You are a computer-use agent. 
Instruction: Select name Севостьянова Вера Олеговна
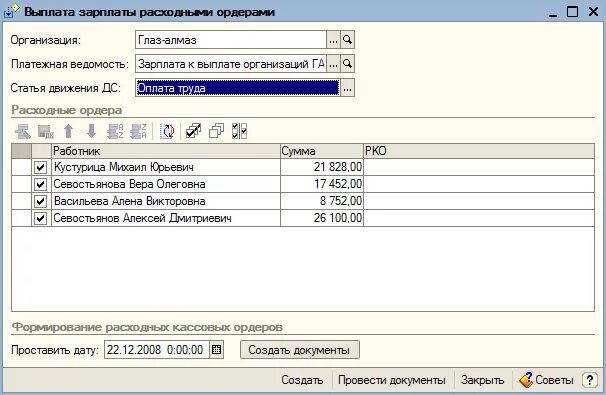coord(129,184)
